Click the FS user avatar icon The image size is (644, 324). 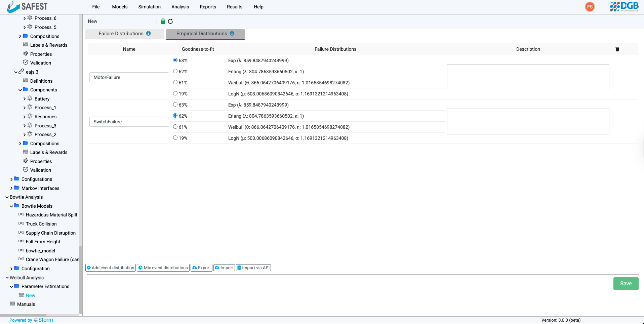coord(590,7)
